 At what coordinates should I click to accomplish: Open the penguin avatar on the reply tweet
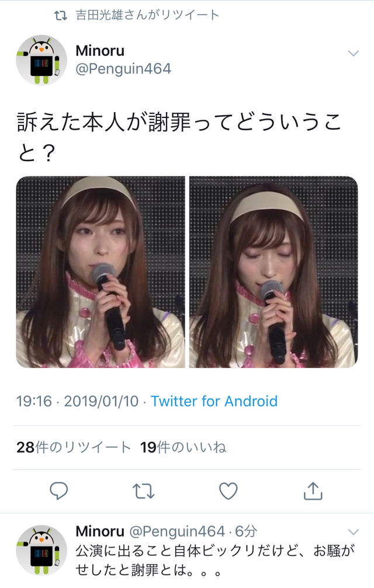[41, 549]
